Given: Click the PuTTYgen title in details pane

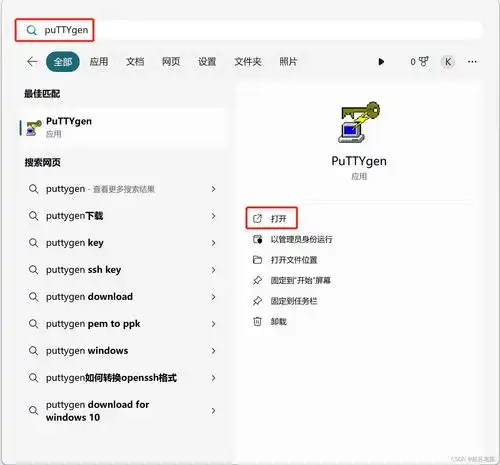Looking at the screenshot, I should (x=359, y=161).
